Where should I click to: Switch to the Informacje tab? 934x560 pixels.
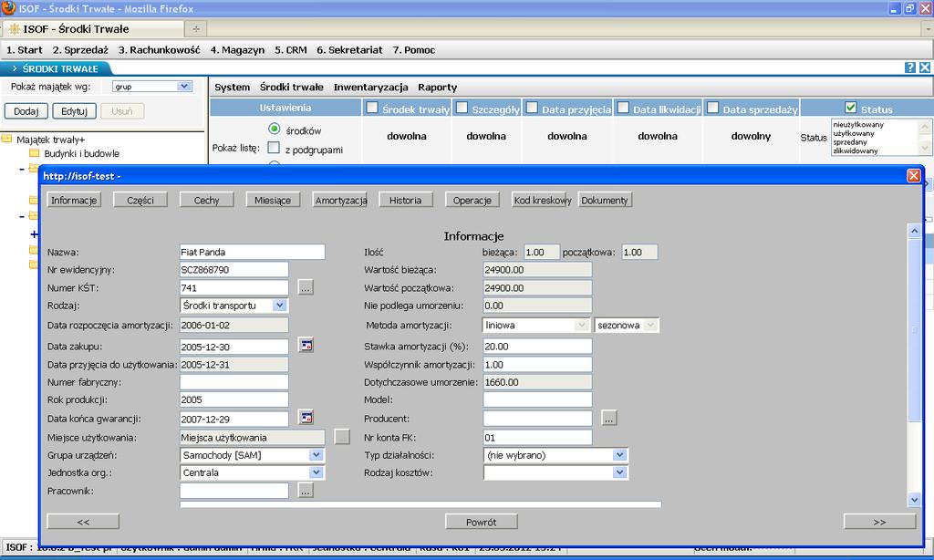pyautogui.click(x=74, y=200)
